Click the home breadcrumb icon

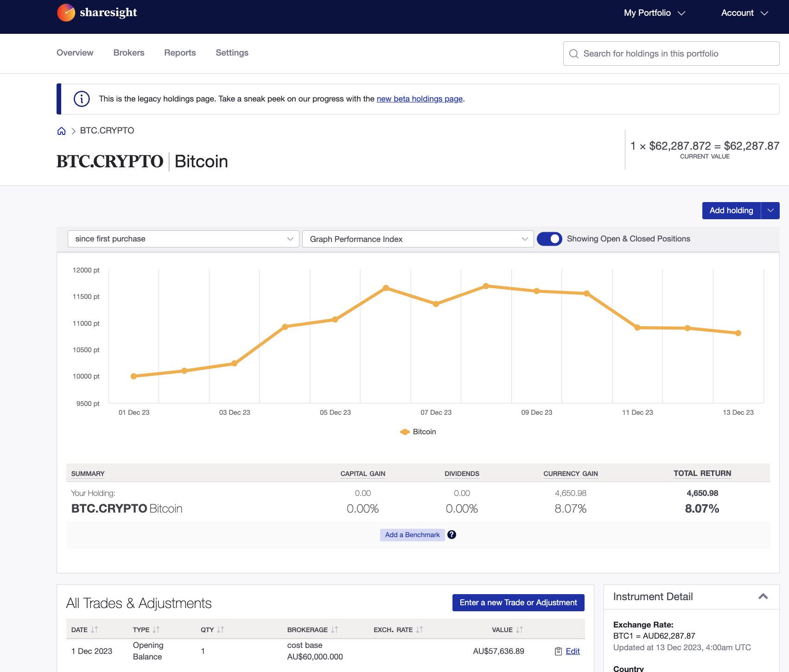[61, 131]
